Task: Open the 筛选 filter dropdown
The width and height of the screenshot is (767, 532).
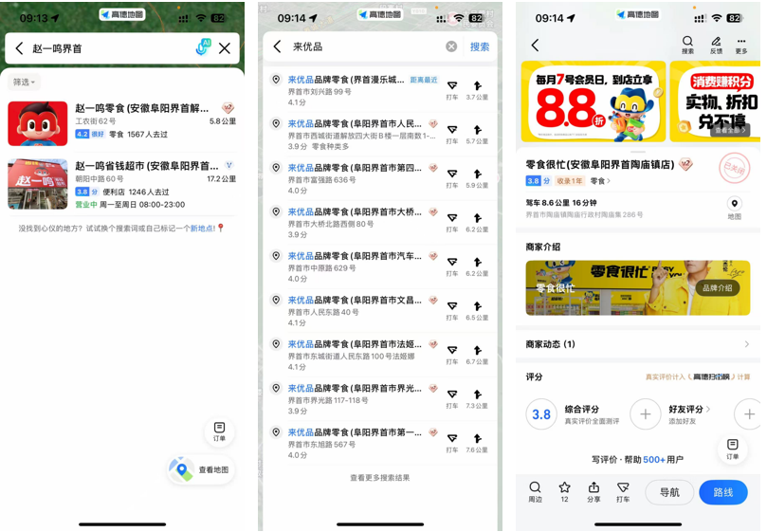Action: click(24, 83)
